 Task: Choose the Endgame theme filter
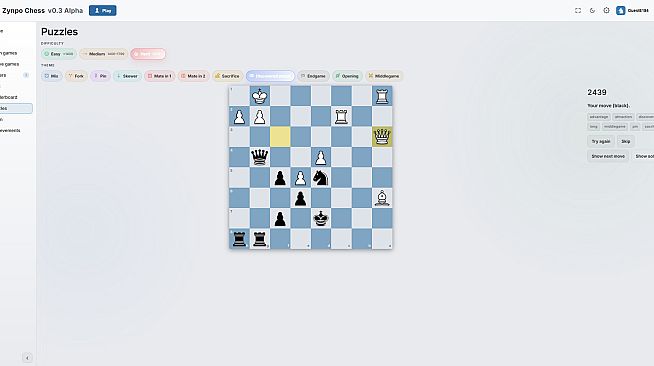[x=313, y=76]
